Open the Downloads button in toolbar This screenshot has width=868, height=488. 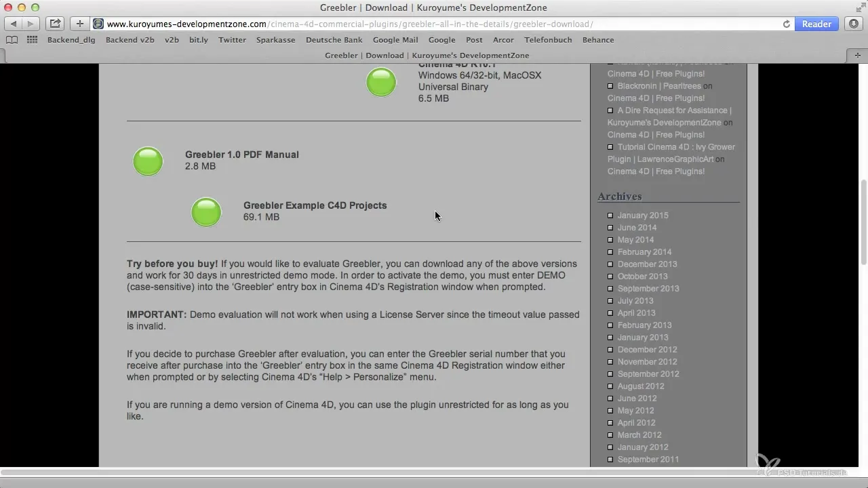point(854,24)
